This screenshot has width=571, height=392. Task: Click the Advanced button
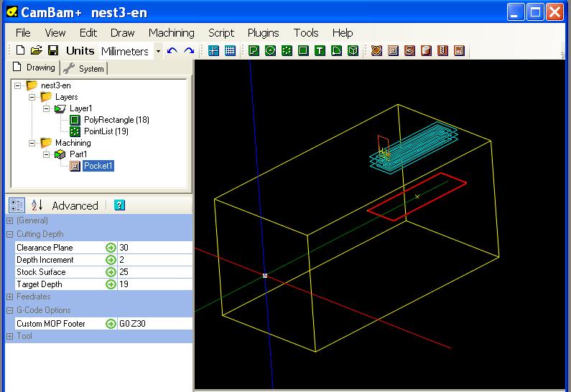coord(75,205)
